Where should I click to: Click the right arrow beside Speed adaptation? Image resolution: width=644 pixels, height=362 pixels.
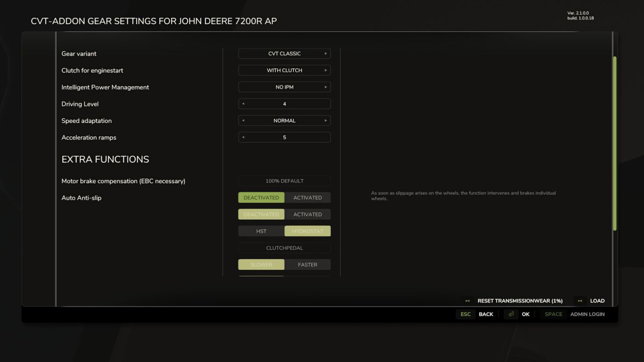coord(326,120)
